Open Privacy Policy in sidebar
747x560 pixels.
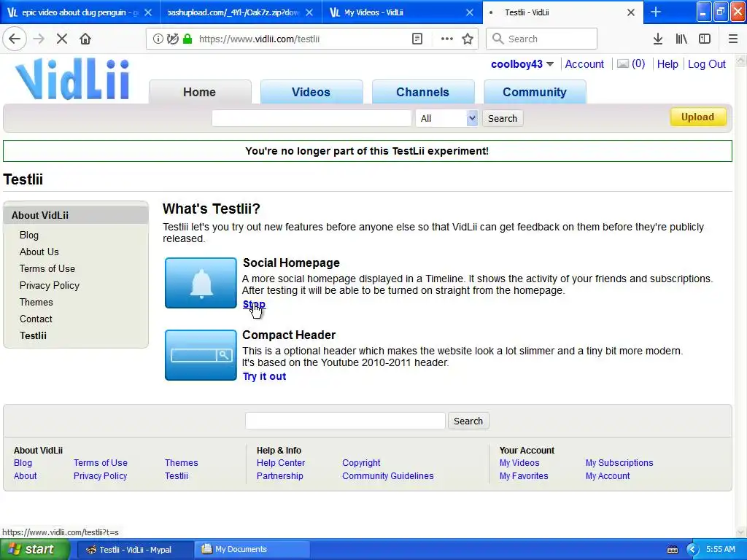coord(50,285)
